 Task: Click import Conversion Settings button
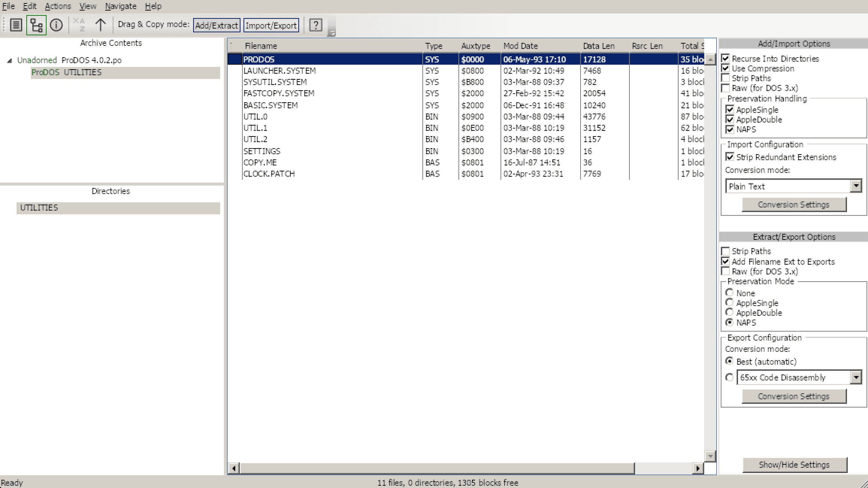(x=794, y=205)
